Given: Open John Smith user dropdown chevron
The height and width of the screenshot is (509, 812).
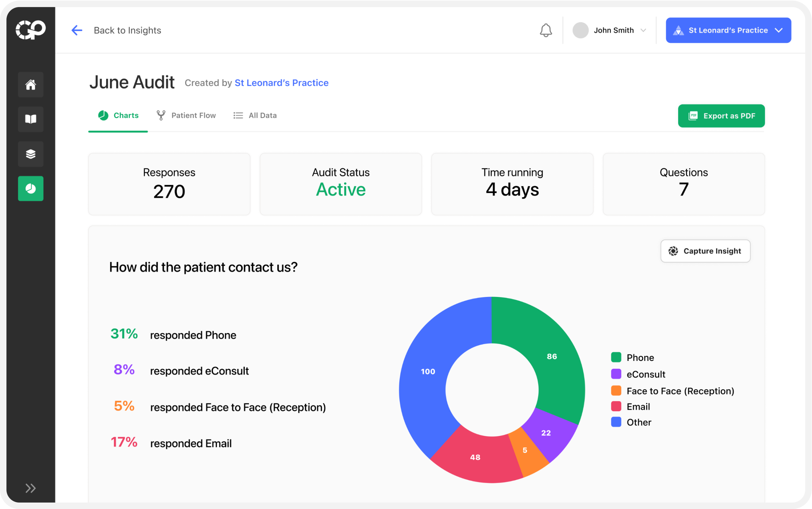Looking at the screenshot, I should pyautogui.click(x=643, y=30).
